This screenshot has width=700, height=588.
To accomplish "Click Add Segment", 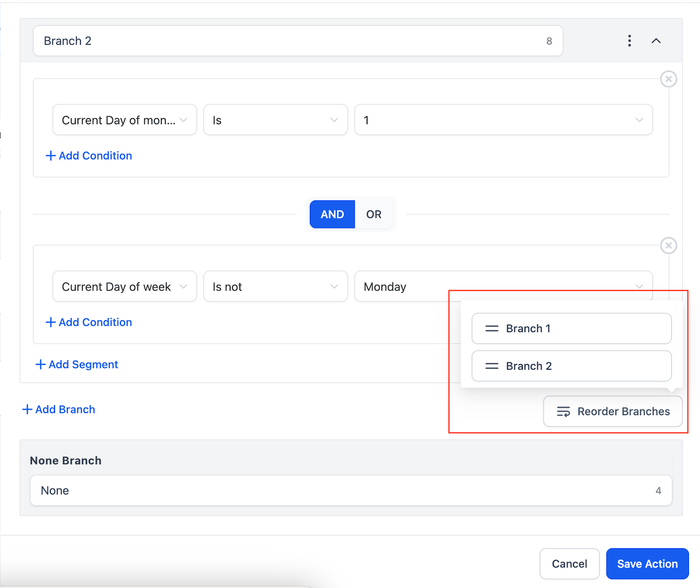I will (x=77, y=364).
